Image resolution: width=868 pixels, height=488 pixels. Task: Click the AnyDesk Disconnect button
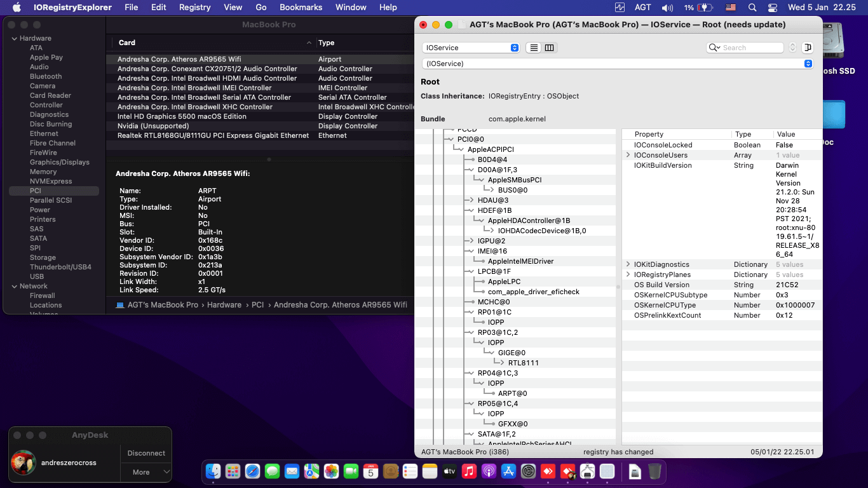[146, 453]
